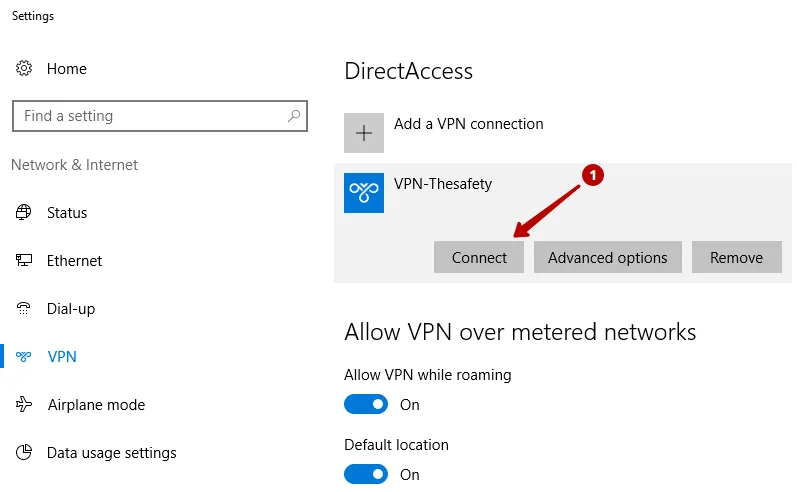Select the Ethernet monitor icon
The image size is (797, 492).
point(23,260)
